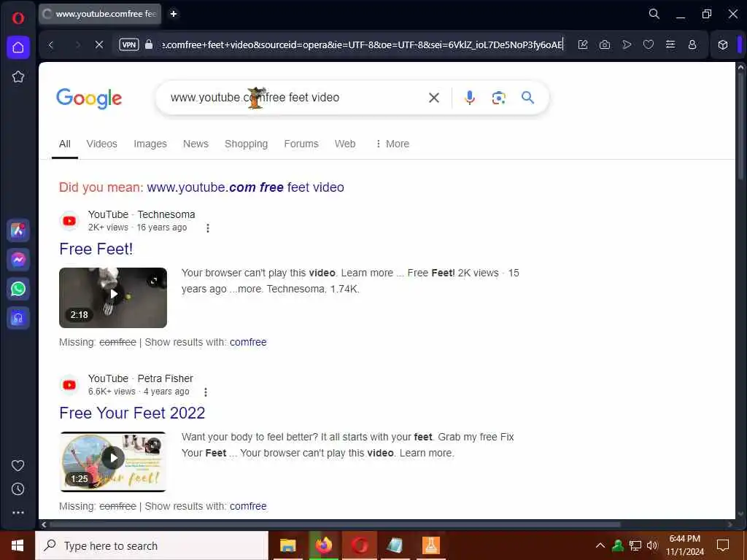747x560 pixels.
Task: Open Messenger in the sidebar
Action: (x=18, y=260)
